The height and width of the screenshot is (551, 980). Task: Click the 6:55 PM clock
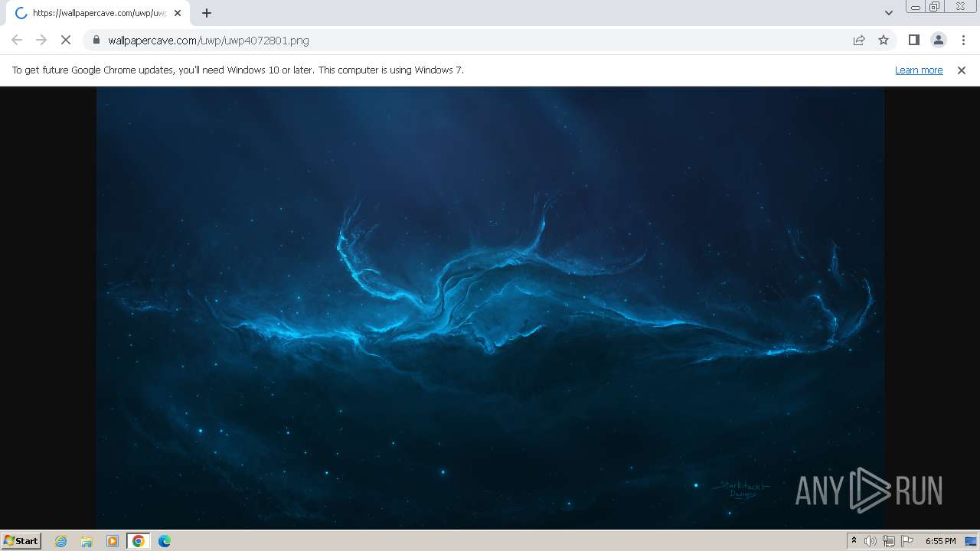click(x=940, y=541)
